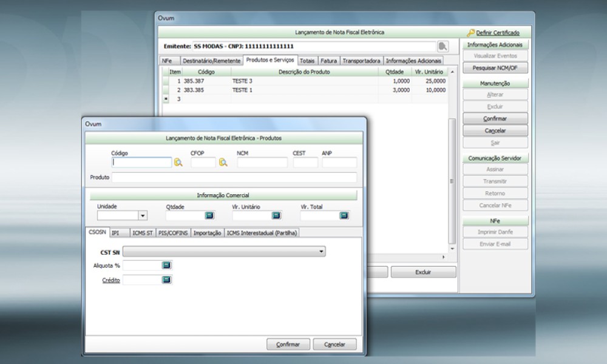Screen dimensions: 607x364
Task: Expand the Unidade dropdown
Action: [x=143, y=215]
